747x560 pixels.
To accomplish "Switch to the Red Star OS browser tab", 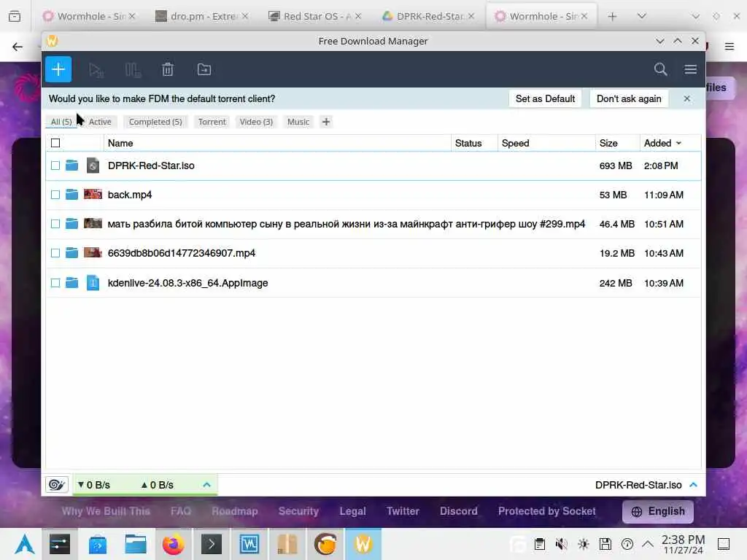I will (314, 16).
